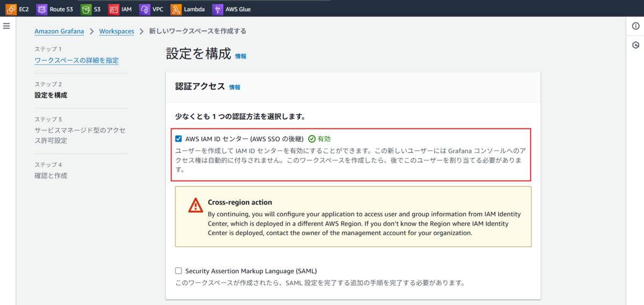Screen dimensions: 644x305
Task: Click 情報 link next to 認証アクセス
Action: click(235, 87)
